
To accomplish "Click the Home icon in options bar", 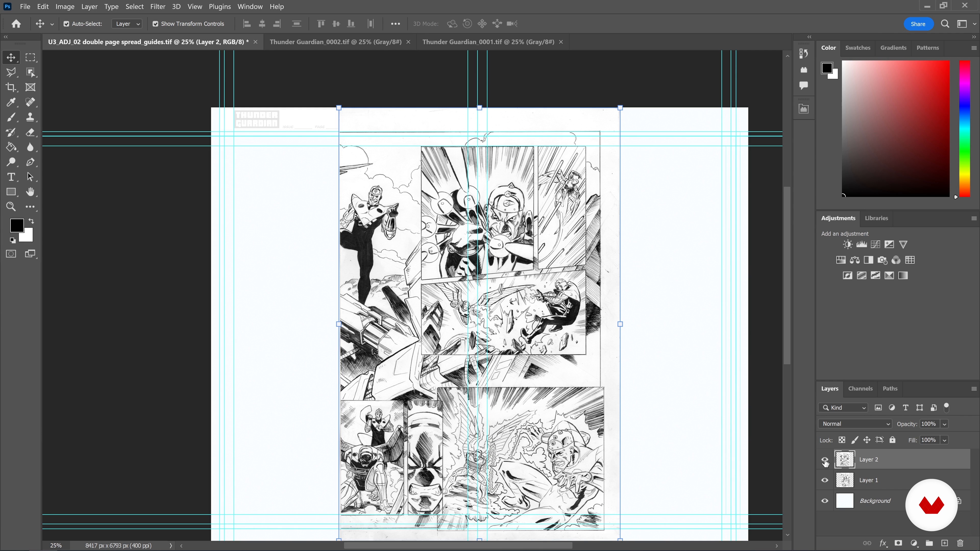I will tap(16, 23).
